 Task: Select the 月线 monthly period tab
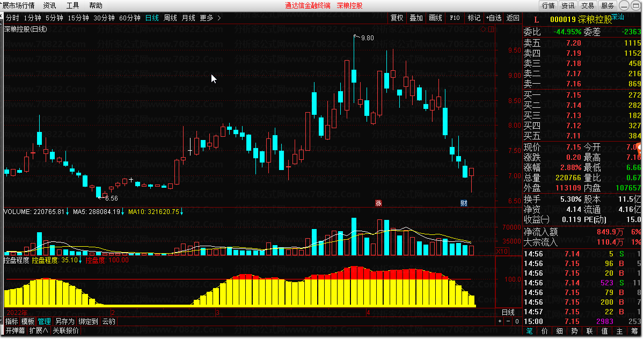[x=188, y=18]
